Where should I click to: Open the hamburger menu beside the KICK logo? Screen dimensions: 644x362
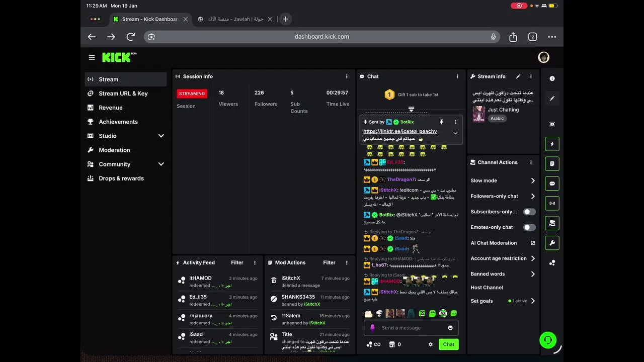pos(92,57)
